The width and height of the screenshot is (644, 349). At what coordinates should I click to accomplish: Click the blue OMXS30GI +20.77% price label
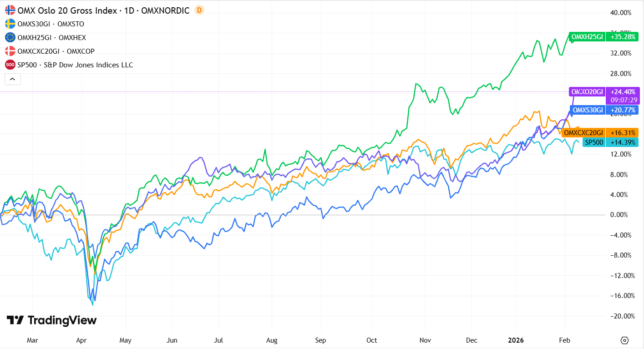click(604, 110)
